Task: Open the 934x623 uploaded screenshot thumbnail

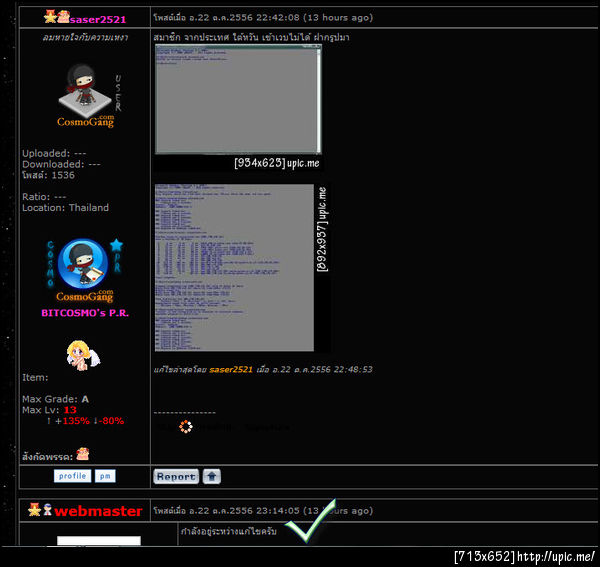Action: (x=238, y=99)
